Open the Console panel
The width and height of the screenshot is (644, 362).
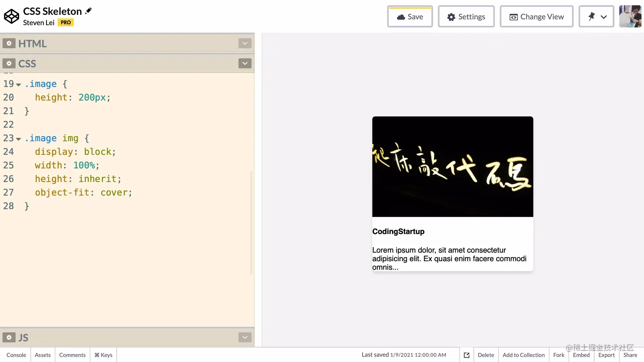coord(16,354)
